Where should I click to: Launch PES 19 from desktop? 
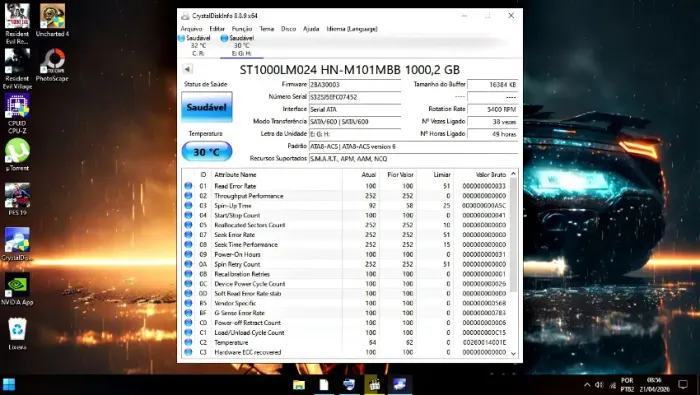pyautogui.click(x=17, y=200)
